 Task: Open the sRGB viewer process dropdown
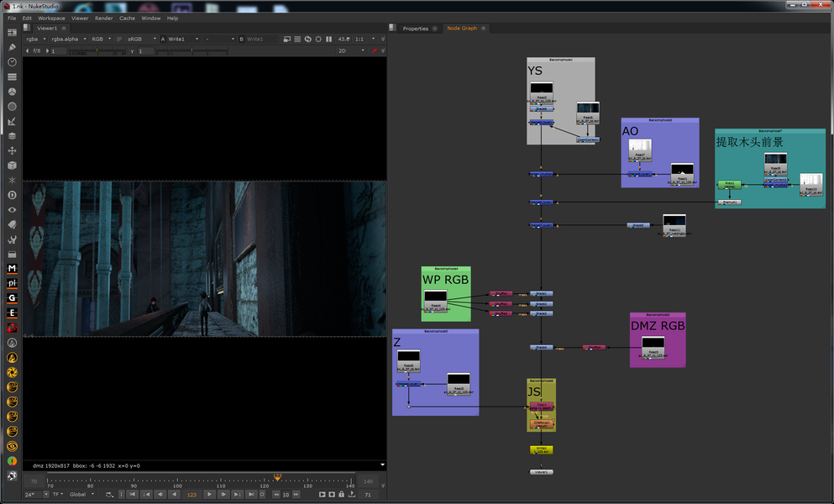(141, 39)
